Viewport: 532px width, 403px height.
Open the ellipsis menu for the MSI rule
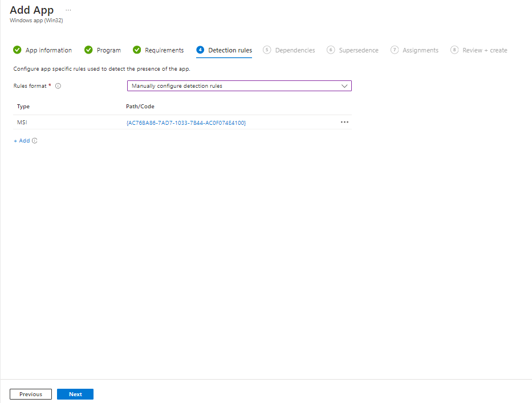344,122
